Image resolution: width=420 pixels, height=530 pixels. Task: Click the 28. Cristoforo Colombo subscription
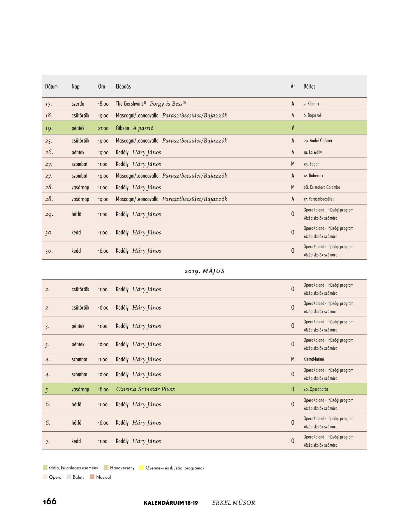[322, 187]
